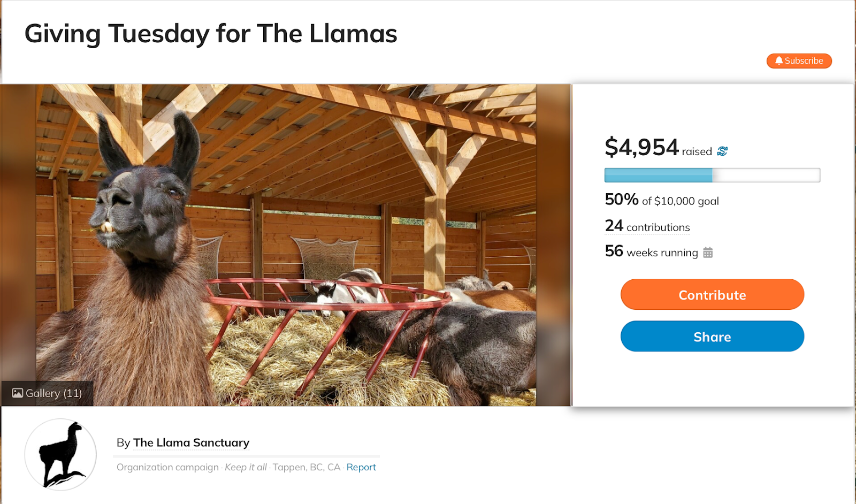
Task: Click the 50% of $10,000 goal text
Action: pyautogui.click(x=662, y=201)
